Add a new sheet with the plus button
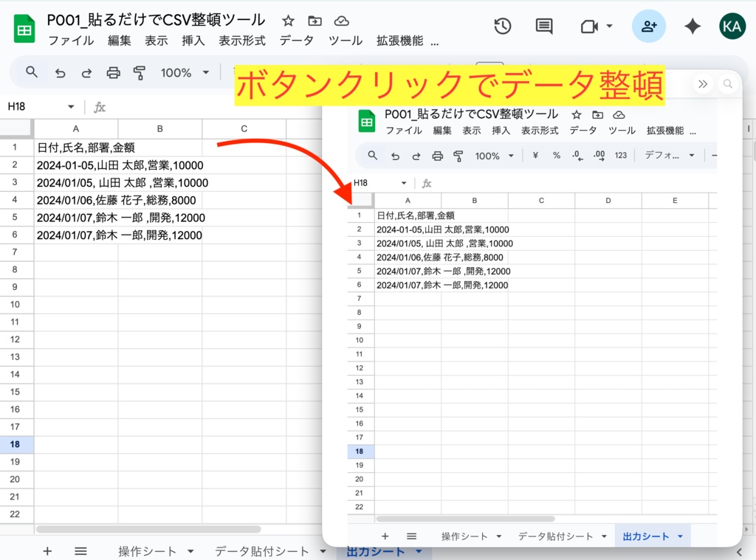Viewport: 756px width, 560px height. point(47,551)
